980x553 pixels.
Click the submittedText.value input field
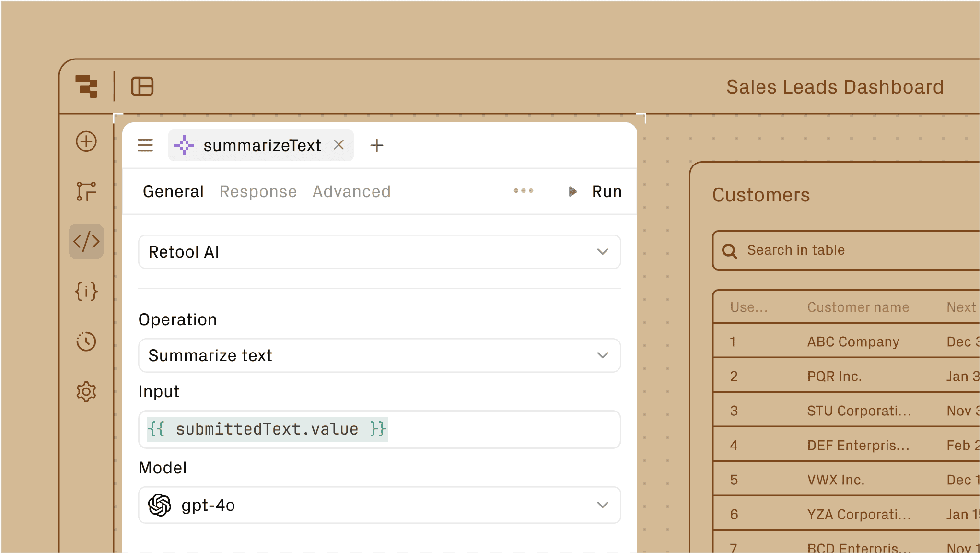379,429
